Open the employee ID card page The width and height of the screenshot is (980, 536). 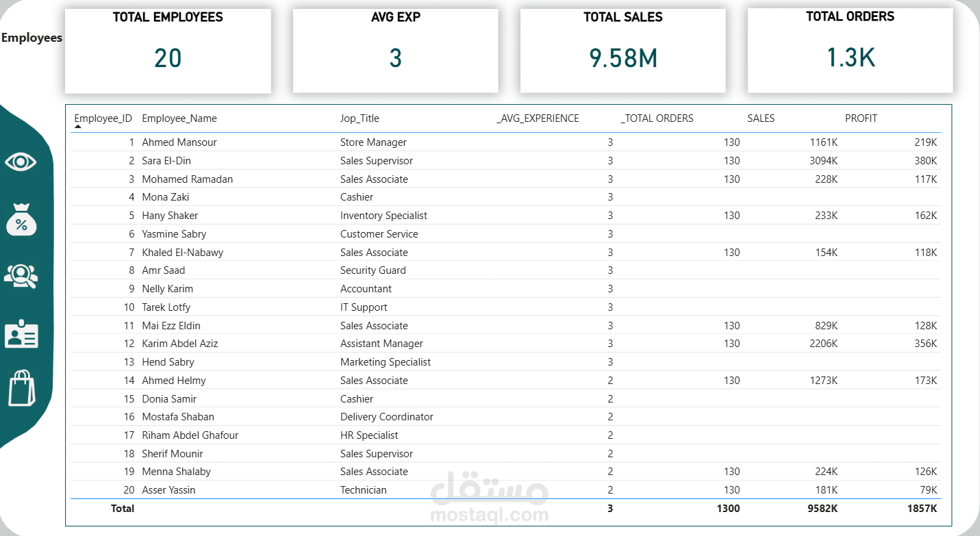point(21,335)
